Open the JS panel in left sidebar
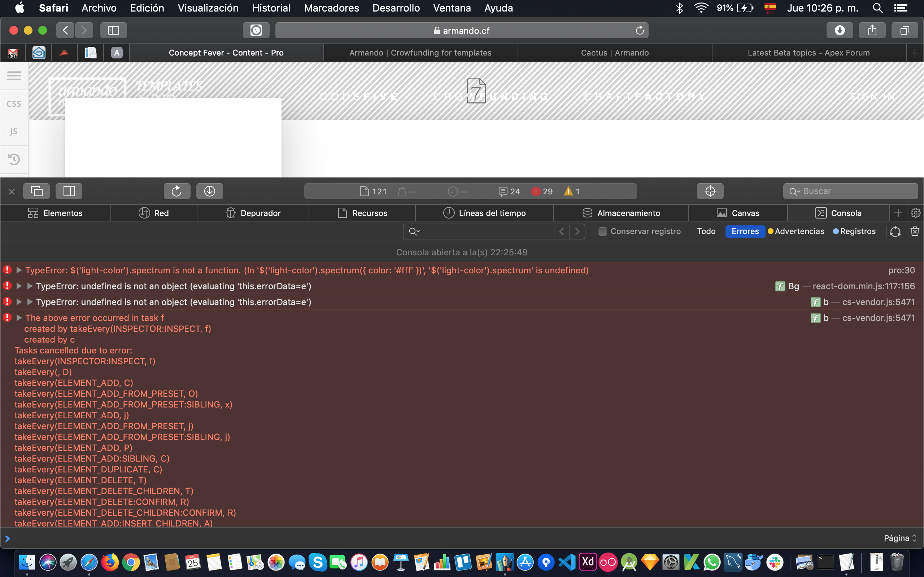 pos(14,132)
